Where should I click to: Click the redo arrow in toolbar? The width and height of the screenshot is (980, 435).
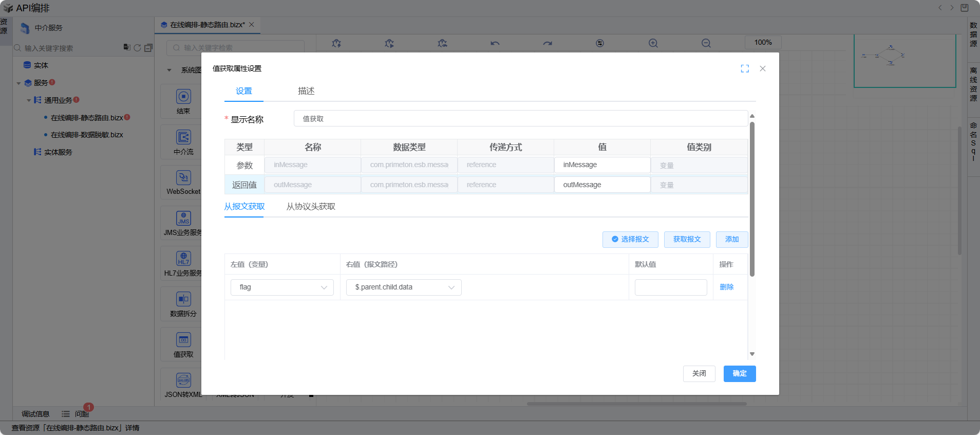(548, 43)
